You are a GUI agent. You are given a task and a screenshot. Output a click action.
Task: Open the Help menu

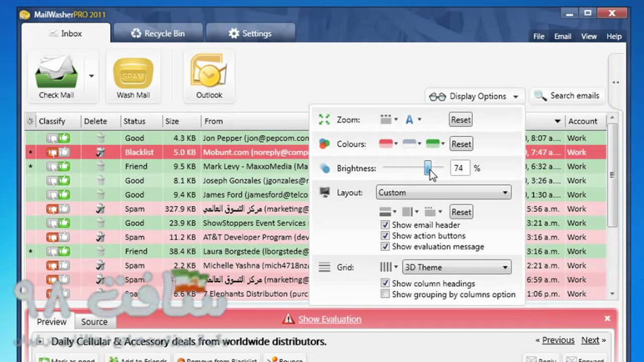point(614,36)
